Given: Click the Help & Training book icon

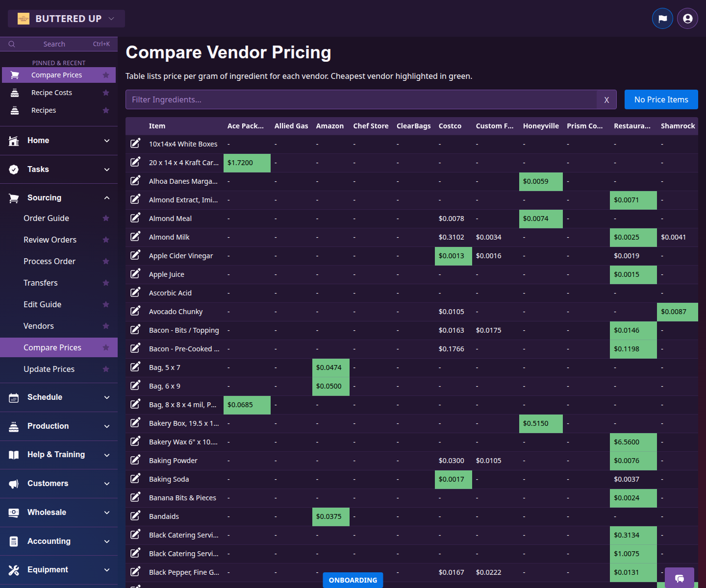Looking at the screenshot, I should tap(13, 454).
